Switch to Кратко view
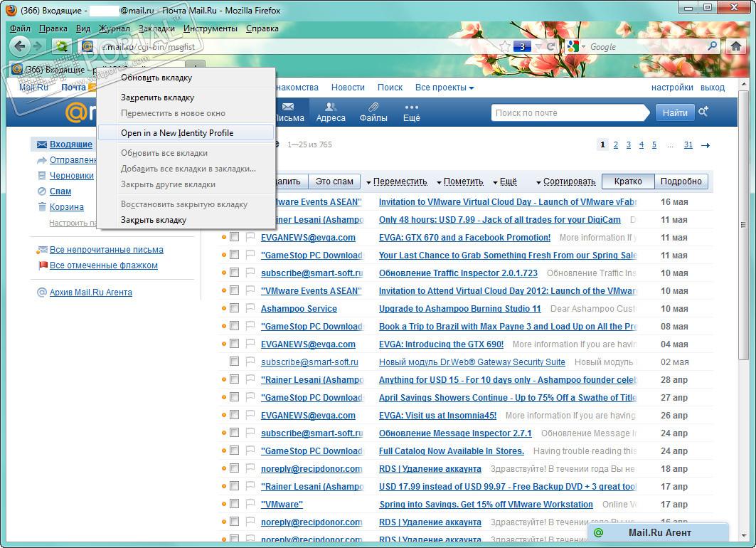 pyautogui.click(x=628, y=181)
